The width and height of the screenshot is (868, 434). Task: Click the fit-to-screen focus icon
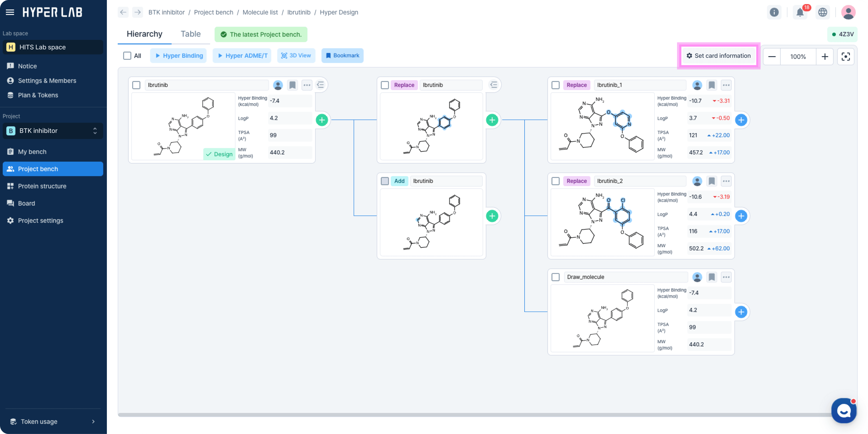click(845, 56)
